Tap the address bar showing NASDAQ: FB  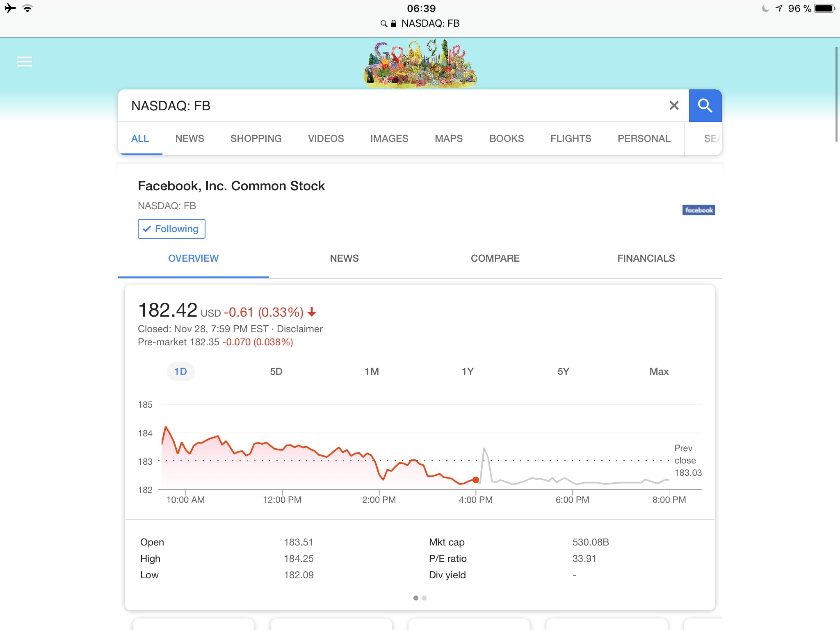420,23
